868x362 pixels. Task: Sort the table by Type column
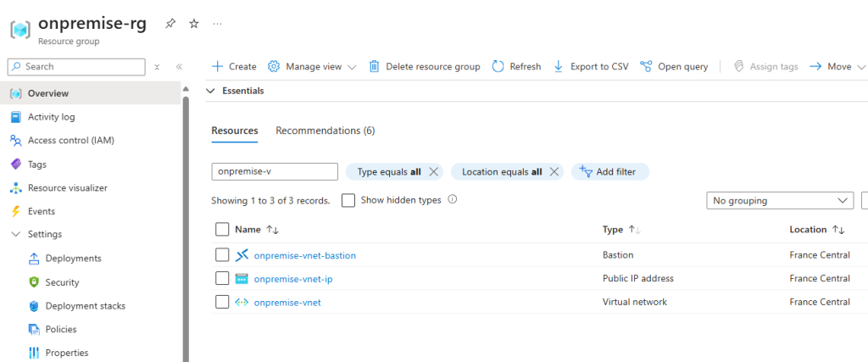point(621,229)
